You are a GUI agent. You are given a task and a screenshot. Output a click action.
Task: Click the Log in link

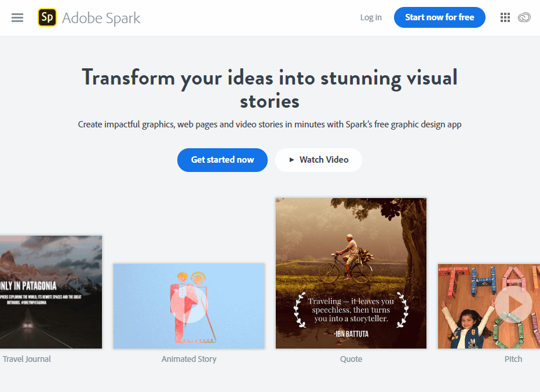[371, 17]
